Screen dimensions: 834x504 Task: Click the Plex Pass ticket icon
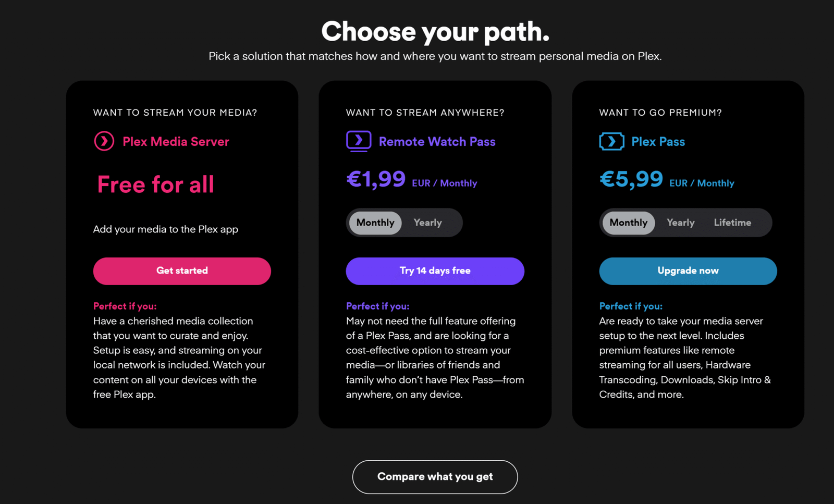click(611, 141)
